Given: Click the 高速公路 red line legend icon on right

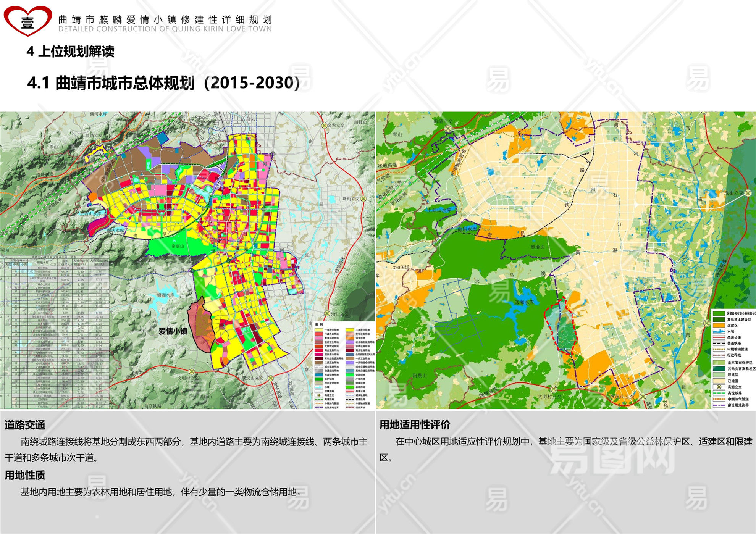Looking at the screenshot, I should tap(719, 337).
